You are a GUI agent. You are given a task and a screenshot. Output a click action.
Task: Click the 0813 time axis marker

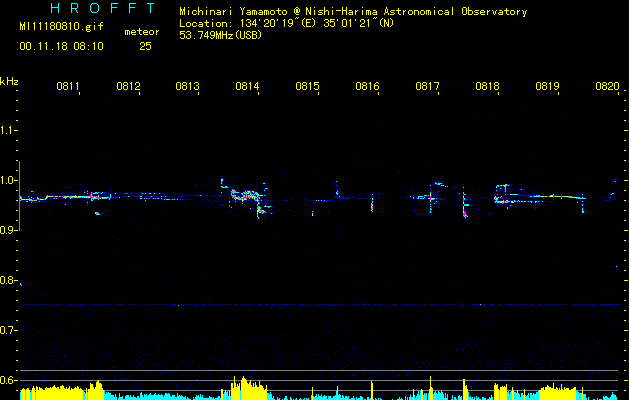coord(187,86)
